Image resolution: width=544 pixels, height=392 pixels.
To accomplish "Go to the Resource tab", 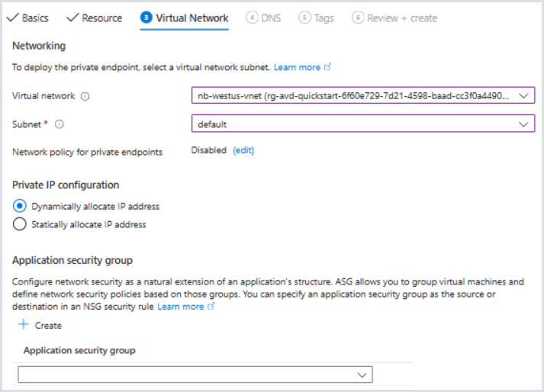I will point(101,18).
